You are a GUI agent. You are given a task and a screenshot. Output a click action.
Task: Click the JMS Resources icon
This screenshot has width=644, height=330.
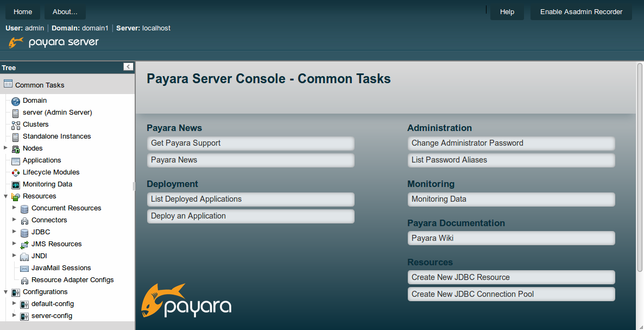[x=24, y=245]
